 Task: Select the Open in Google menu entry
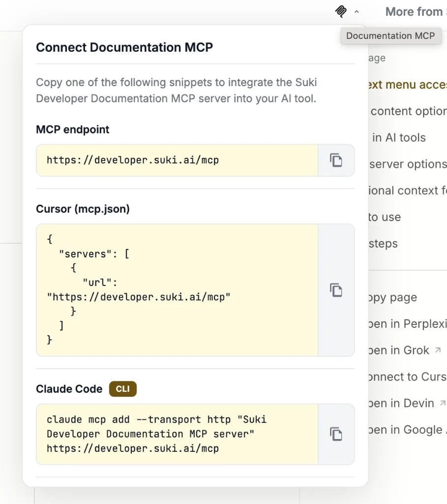click(x=408, y=429)
